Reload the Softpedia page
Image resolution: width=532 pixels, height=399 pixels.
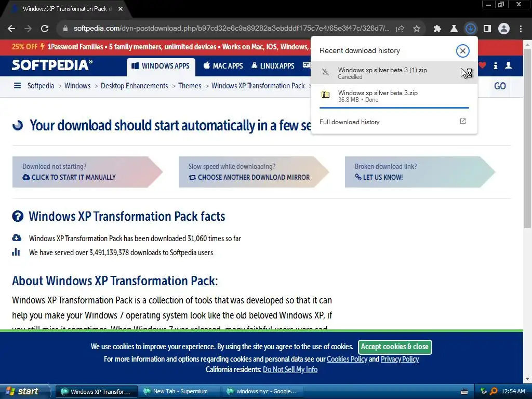coord(45,29)
